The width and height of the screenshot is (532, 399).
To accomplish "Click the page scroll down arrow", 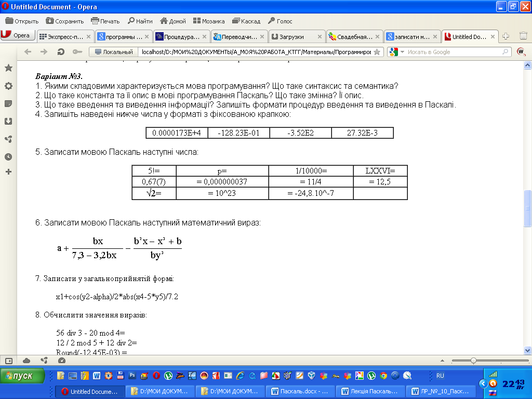I will click(x=528, y=351).
